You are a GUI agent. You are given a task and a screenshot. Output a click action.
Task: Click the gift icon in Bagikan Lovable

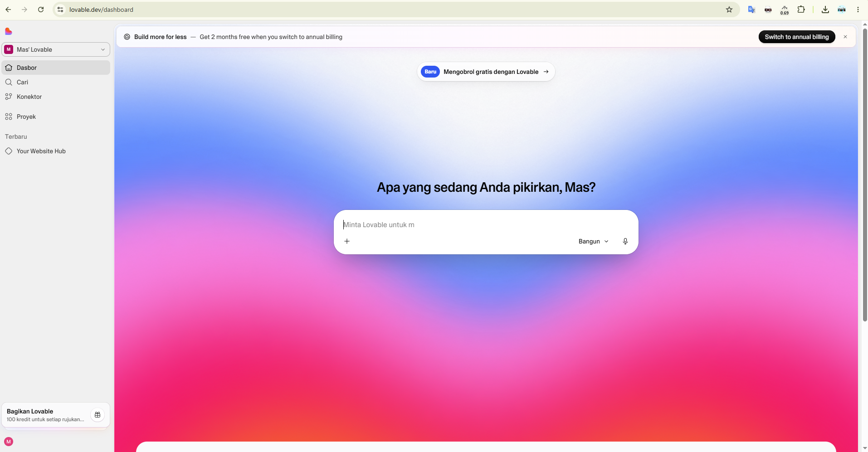pyautogui.click(x=98, y=415)
